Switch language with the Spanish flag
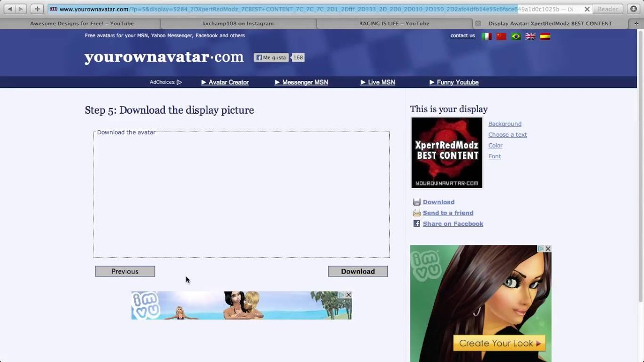This screenshot has height=362, width=644. pyautogui.click(x=545, y=36)
